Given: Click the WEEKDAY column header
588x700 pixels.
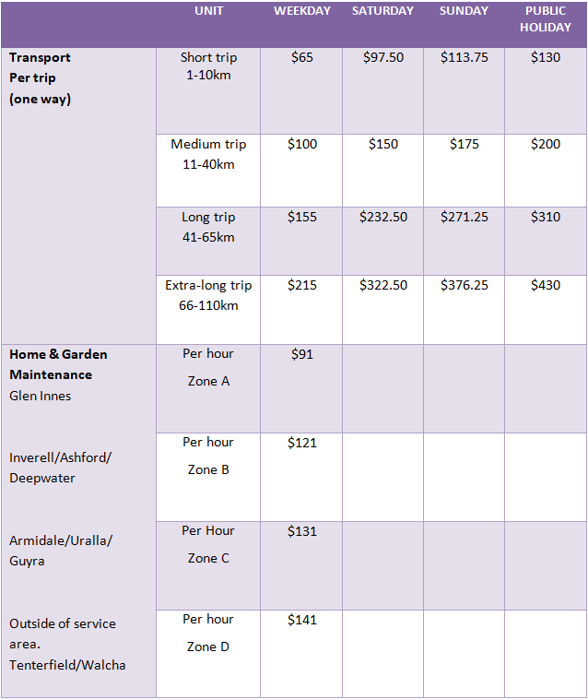Looking at the screenshot, I should (x=302, y=11).
